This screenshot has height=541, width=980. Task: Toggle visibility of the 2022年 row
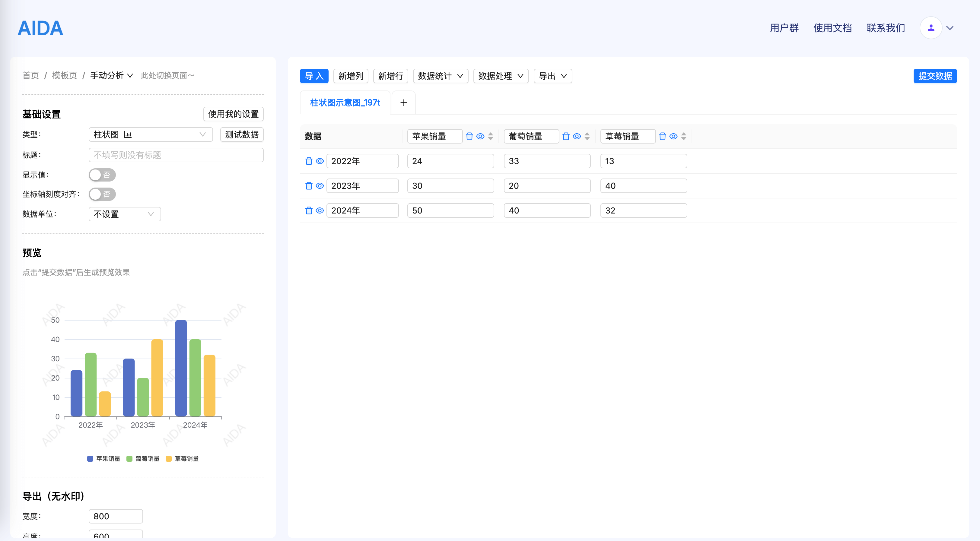point(320,161)
